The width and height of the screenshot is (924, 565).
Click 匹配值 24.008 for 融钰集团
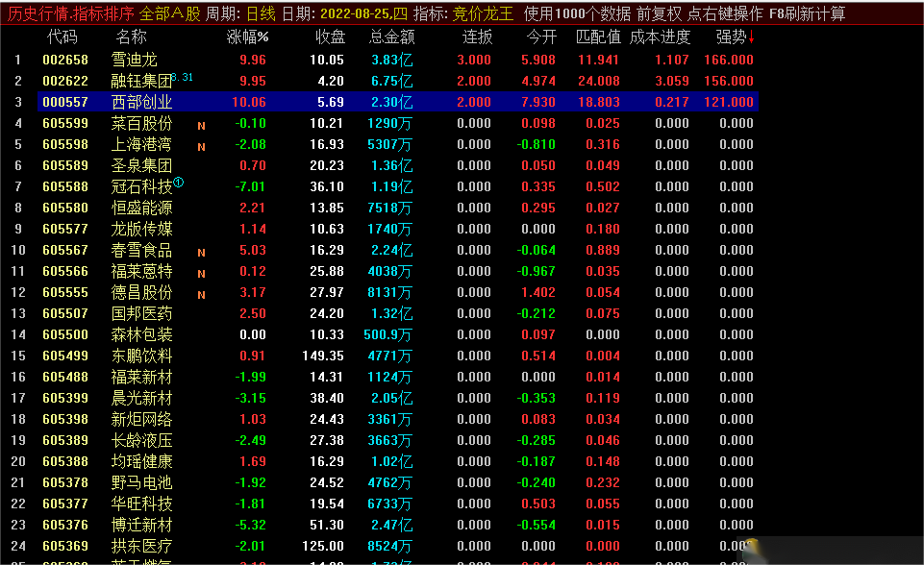click(599, 81)
